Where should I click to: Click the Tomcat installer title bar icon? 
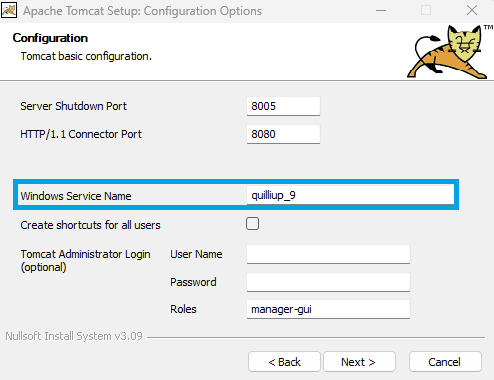pyautogui.click(x=9, y=11)
